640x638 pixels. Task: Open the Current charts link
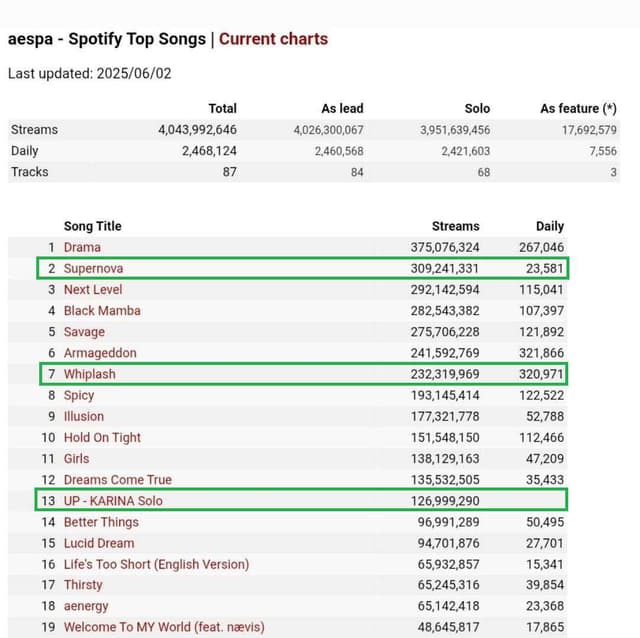coord(273,39)
